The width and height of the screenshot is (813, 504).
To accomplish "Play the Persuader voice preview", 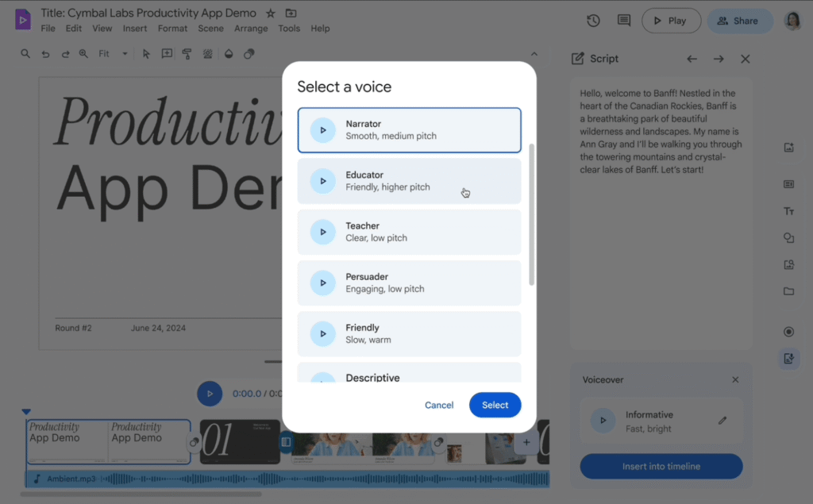I will pyautogui.click(x=322, y=283).
